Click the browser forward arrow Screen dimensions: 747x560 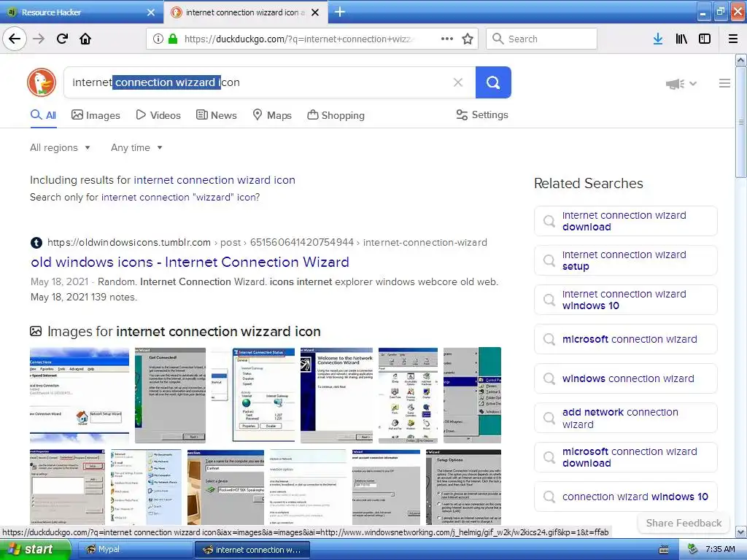(39, 39)
